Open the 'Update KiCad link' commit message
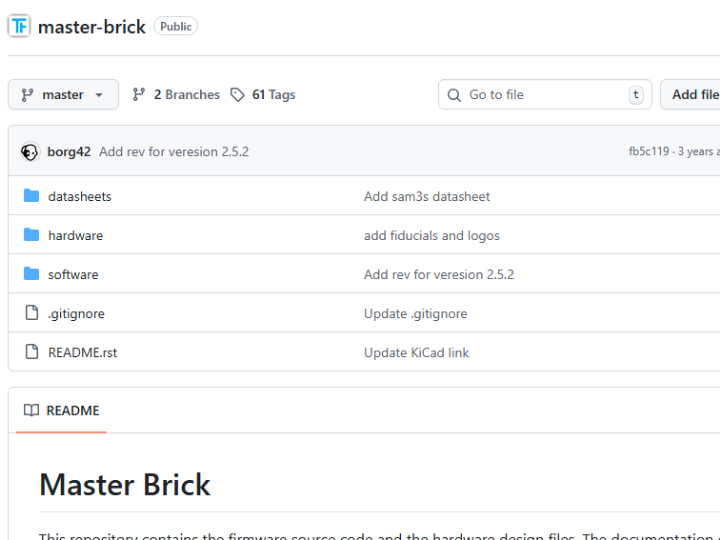The width and height of the screenshot is (720, 540). coord(416,352)
